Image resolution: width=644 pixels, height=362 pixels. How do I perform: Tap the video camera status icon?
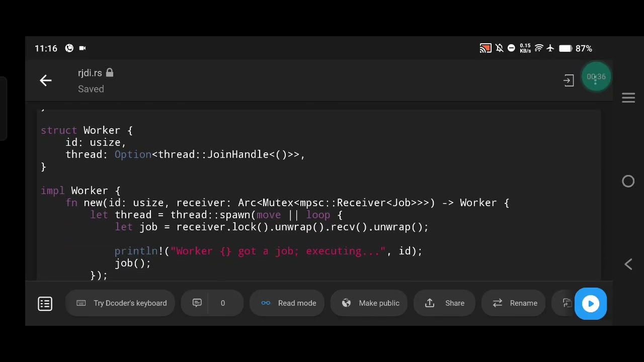(x=83, y=48)
